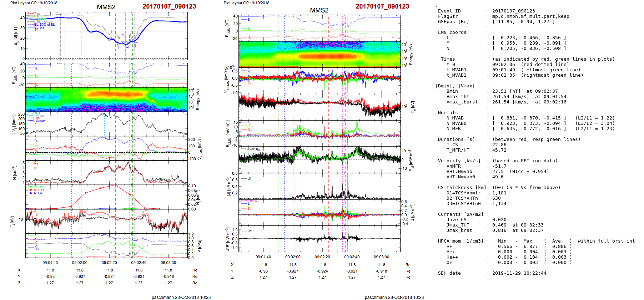Click the T_CS duration '22.86'
The height and width of the screenshot is (300, 644).
[x=499, y=145]
